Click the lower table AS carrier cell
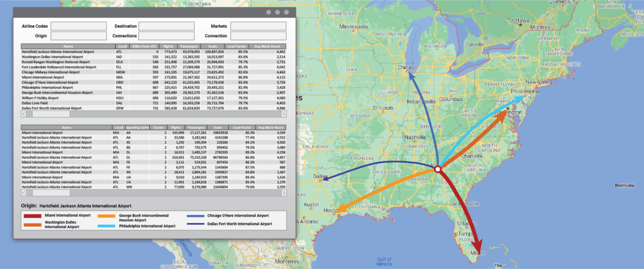 (128, 143)
